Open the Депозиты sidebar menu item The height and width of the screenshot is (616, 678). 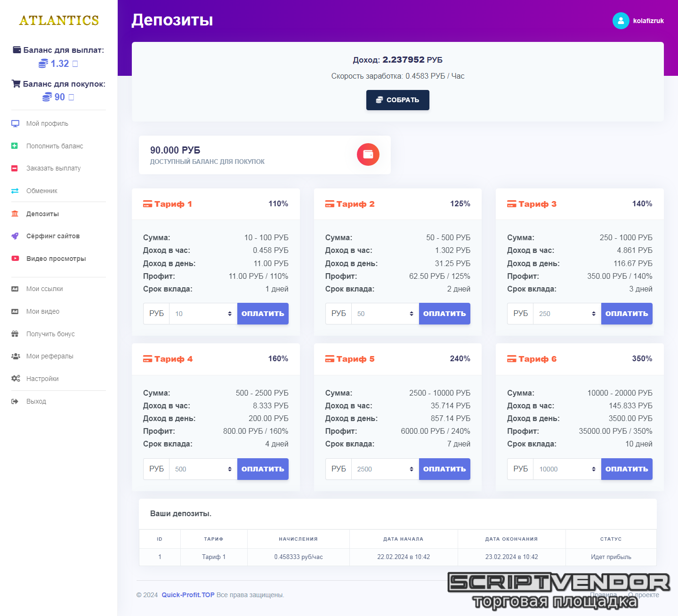pos(42,214)
